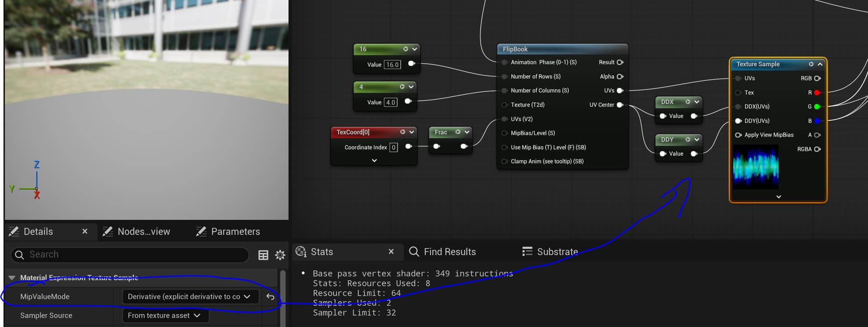This screenshot has height=327, width=868.
Task: Open the Sampler Source dropdown
Action: click(x=165, y=316)
